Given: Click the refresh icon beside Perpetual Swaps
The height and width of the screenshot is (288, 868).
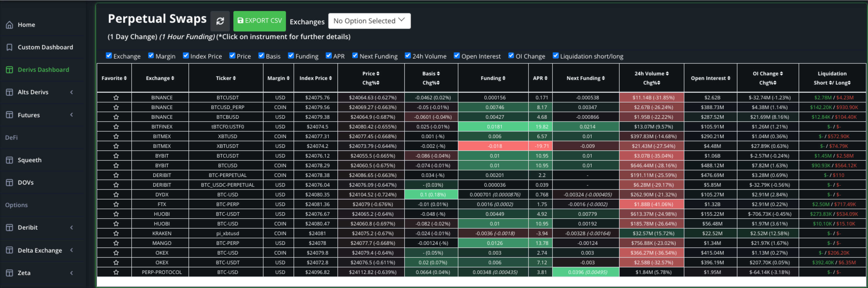Looking at the screenshot, I should pos(220,21).
